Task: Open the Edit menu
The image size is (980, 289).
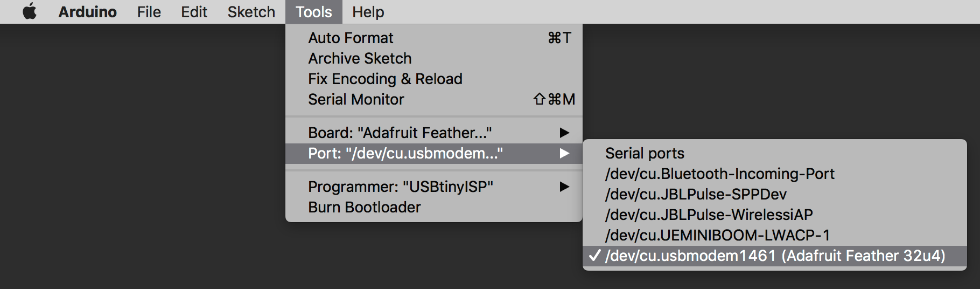Action: 194,12
